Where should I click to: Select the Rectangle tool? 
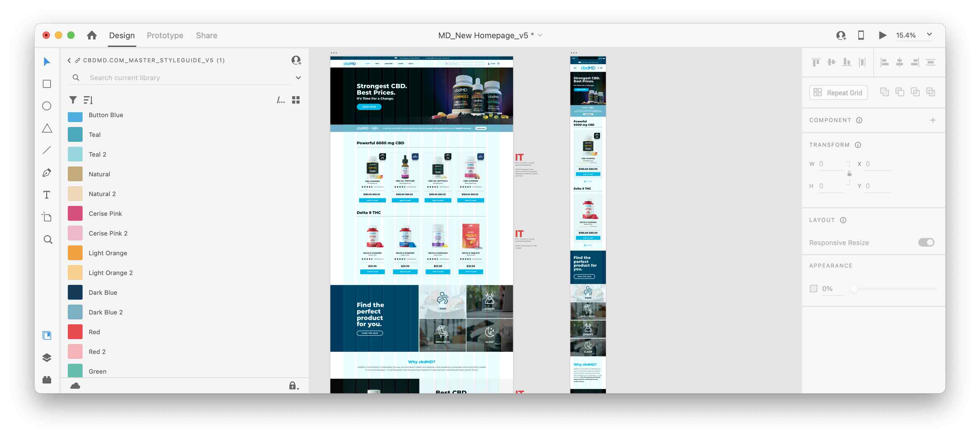47,84
